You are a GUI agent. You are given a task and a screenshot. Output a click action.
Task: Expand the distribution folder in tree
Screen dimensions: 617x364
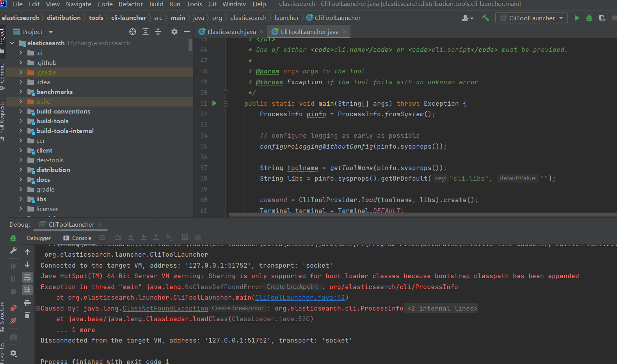pyautogui.click(x=21, y=170)
